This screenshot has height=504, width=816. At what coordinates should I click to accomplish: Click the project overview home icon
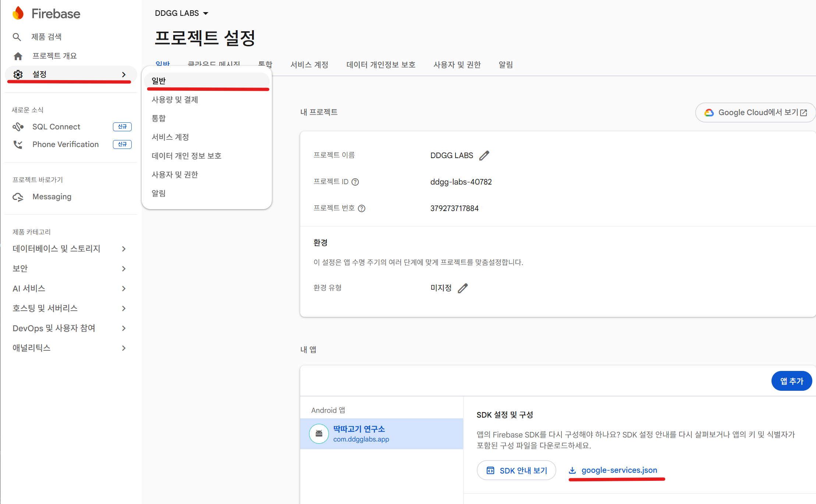click(18, 56)
